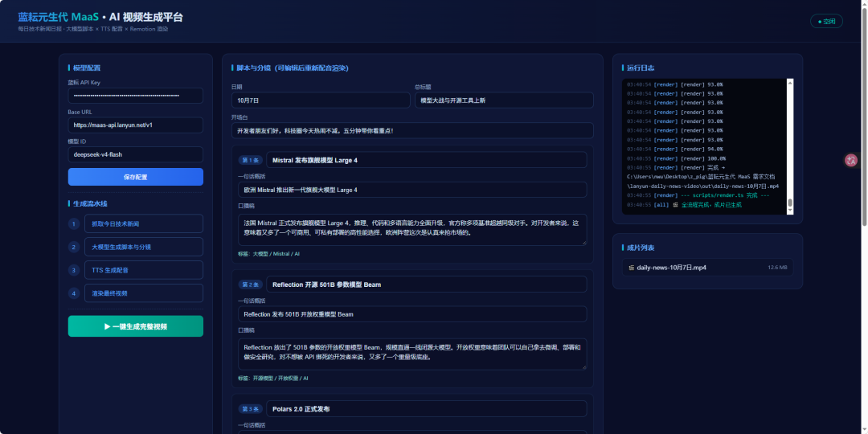Click the 模型配置 section heading
The image size is (868, 434).
87,68
